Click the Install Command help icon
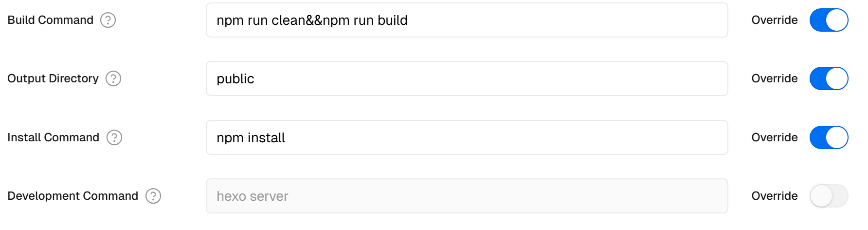 [x=114, y=137]
